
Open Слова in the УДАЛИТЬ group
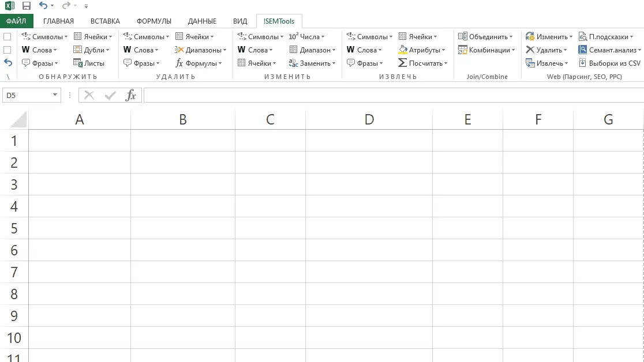click(141, 50)
